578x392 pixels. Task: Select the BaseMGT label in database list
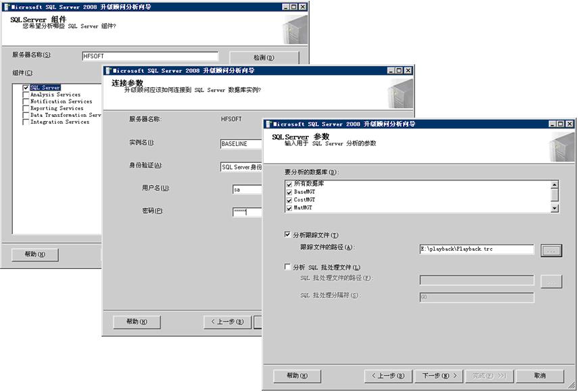pos(304,192)
